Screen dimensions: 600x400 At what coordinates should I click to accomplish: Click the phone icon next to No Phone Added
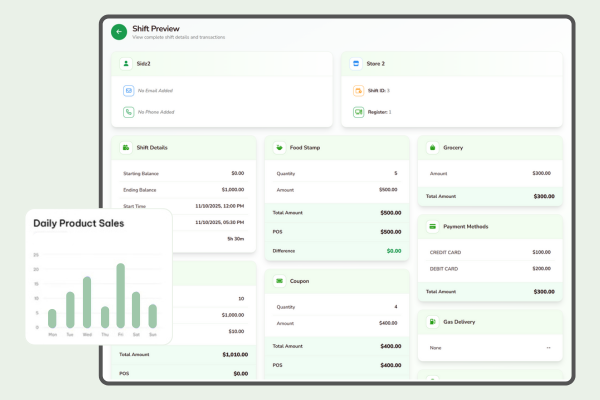(129, 112)
